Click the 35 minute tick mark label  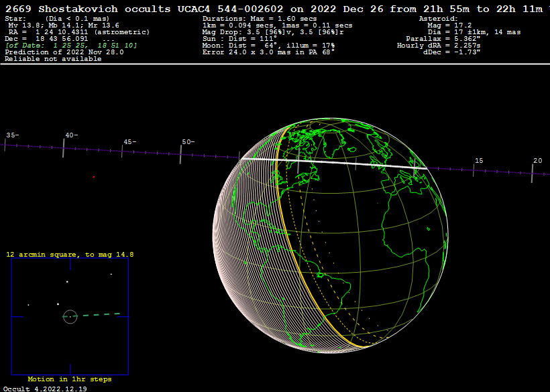point(11,135)
